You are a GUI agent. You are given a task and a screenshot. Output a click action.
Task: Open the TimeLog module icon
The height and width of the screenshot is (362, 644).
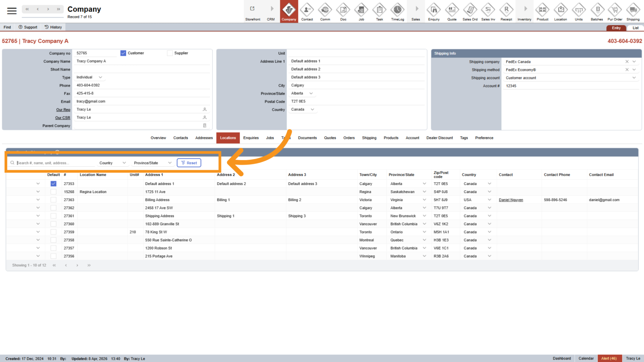point(398,11)
